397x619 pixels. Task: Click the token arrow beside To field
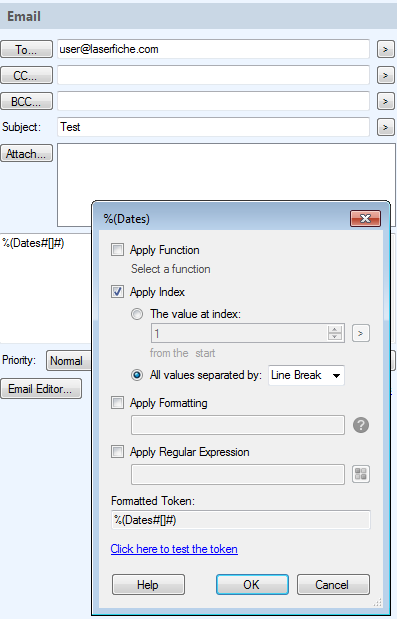coord(386,49)
